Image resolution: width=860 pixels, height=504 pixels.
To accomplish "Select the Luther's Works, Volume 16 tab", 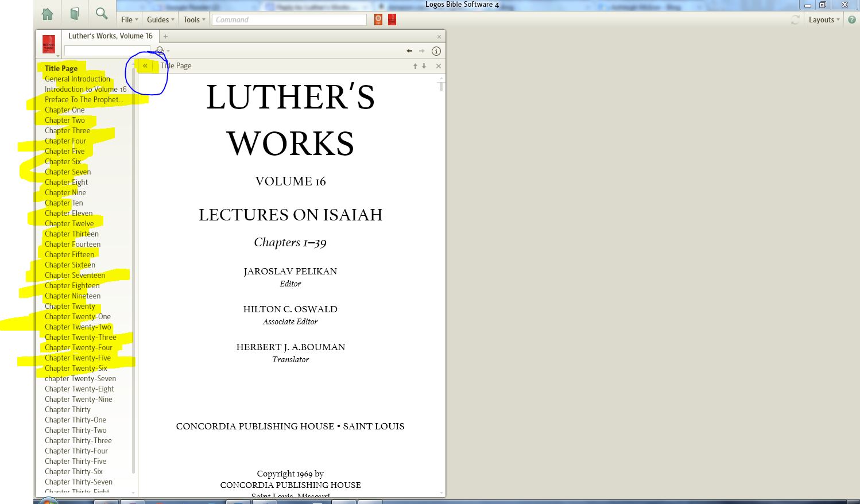I will pyautogui.click(x=110, y=36).
